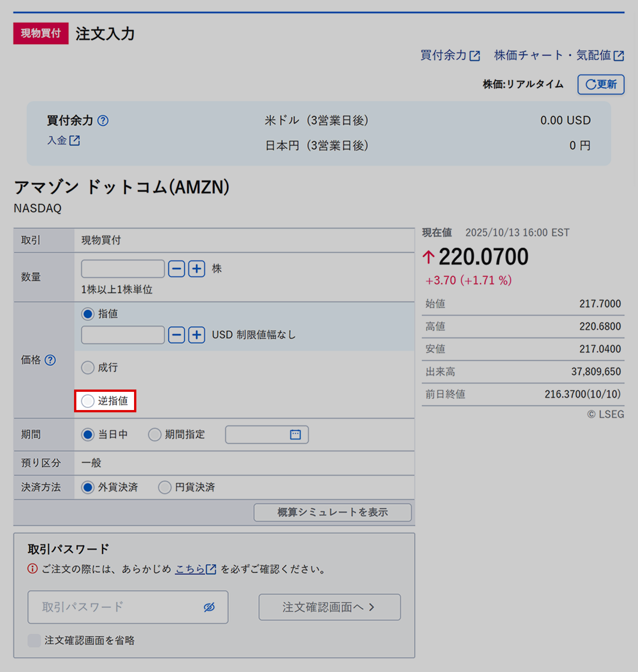Open the calendar icon in the date field

(295, 434)
